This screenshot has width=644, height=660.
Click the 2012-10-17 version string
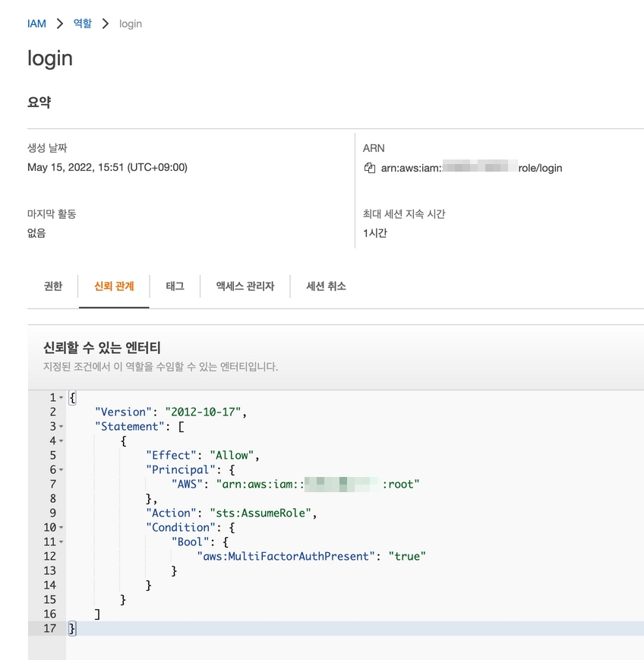click(x=204, y=412)
